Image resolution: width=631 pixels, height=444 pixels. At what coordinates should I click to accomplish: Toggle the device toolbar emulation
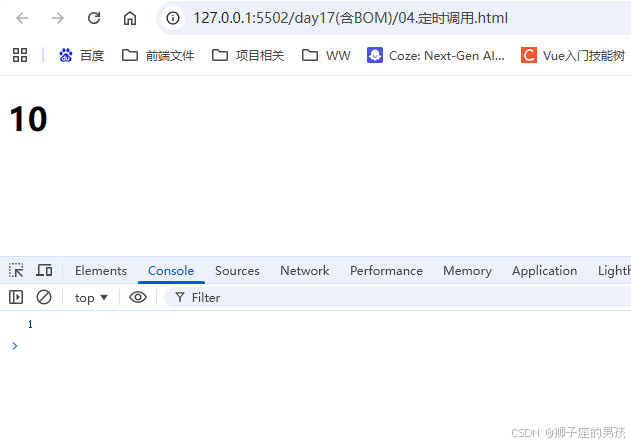(44, 271)
